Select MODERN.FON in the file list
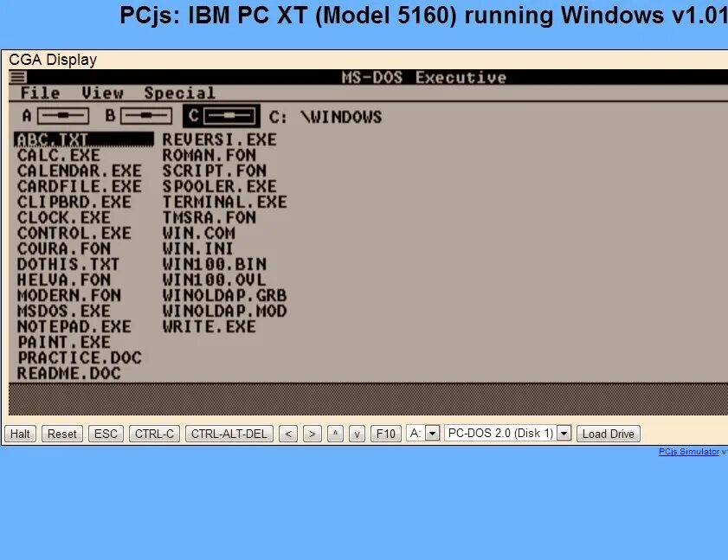728x560 pixels. 69,295
